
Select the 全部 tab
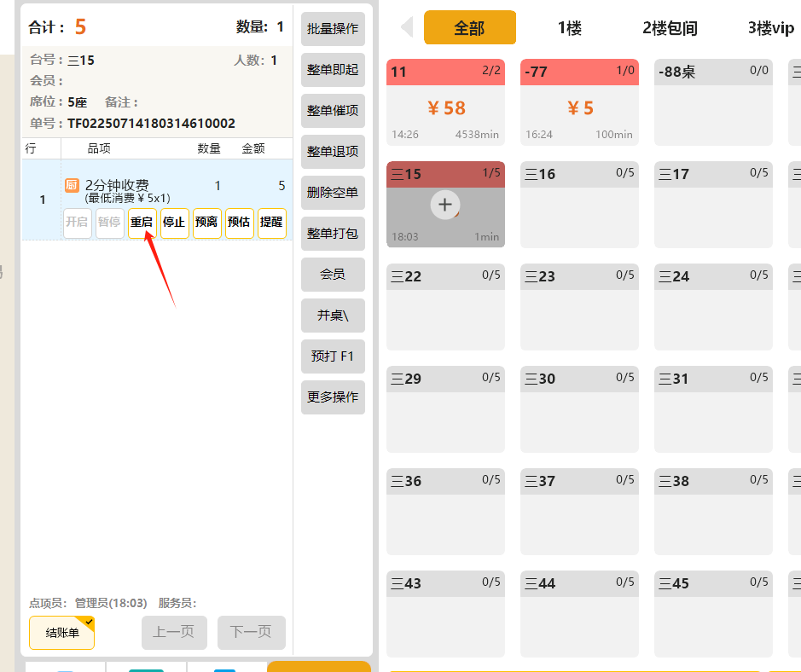click(469, 28)
